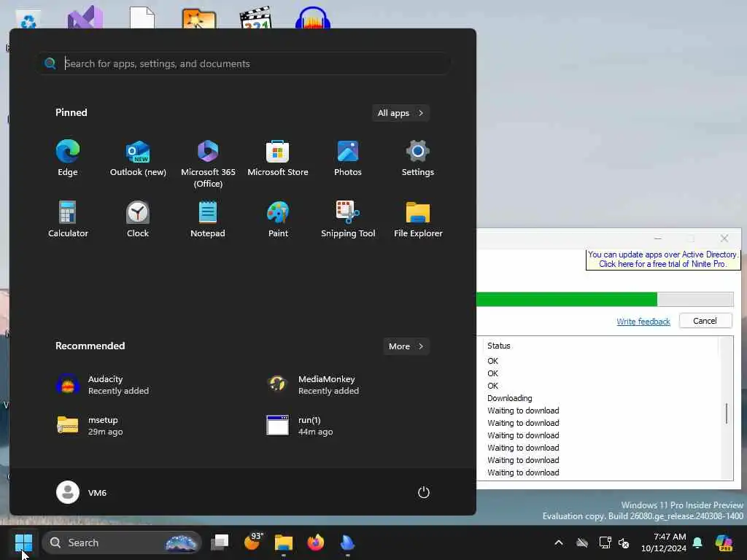This screenshot has height=560, width=747.
Task: Open Task View on the taskbar
Action: tap(220, 542)
